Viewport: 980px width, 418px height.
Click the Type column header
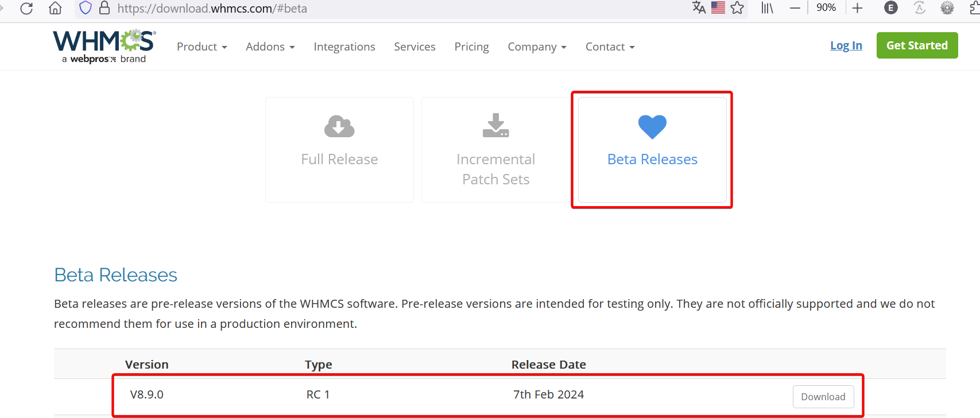pyautogui.click(x=319, y=365)
